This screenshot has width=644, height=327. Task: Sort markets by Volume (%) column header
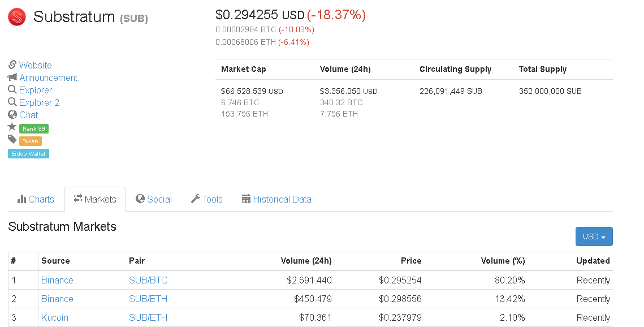(503, 261)
